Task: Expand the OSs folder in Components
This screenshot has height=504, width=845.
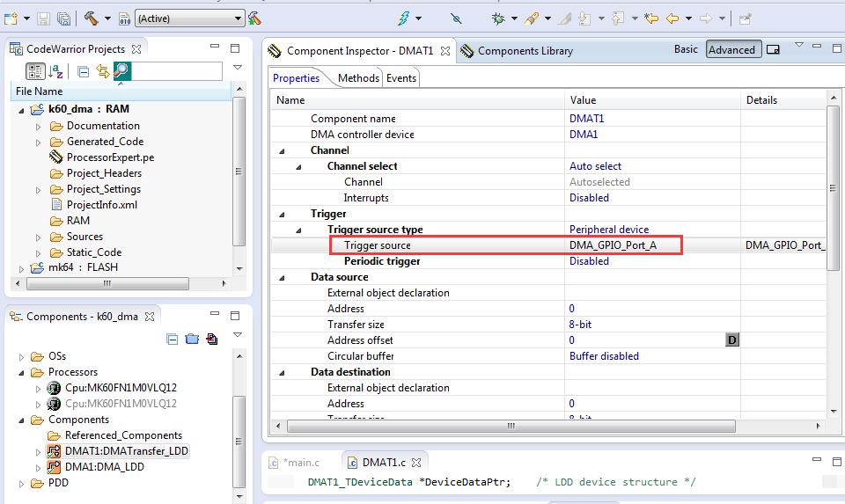Action: [21, 357]
